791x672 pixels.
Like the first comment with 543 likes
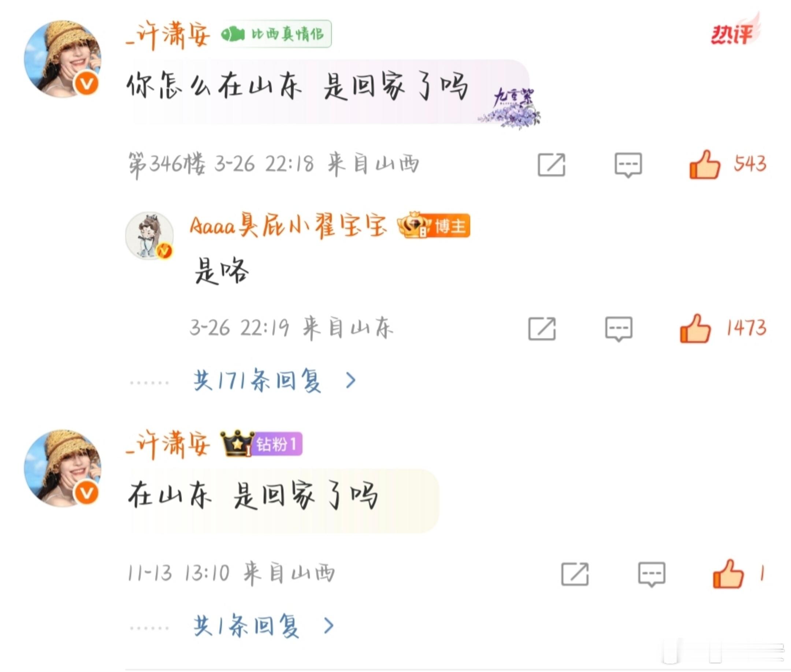[705, 164]
